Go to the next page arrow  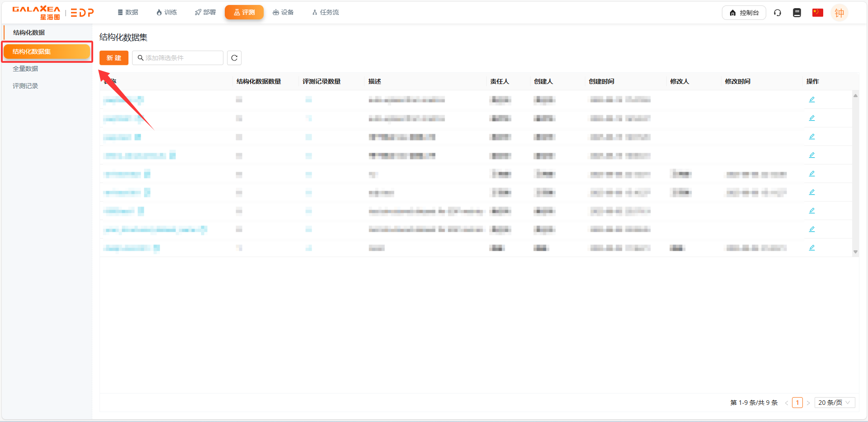[808, 403]
